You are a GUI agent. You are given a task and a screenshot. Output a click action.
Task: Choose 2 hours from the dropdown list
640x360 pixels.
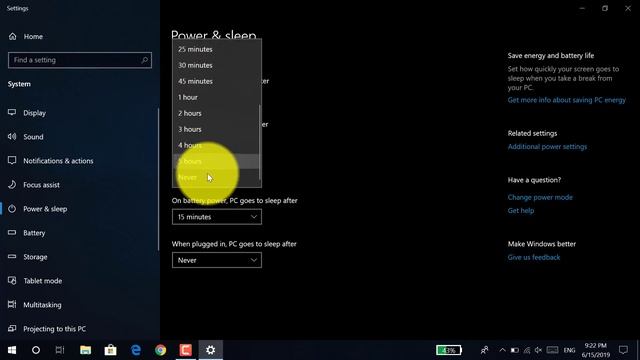click(217, 113)
